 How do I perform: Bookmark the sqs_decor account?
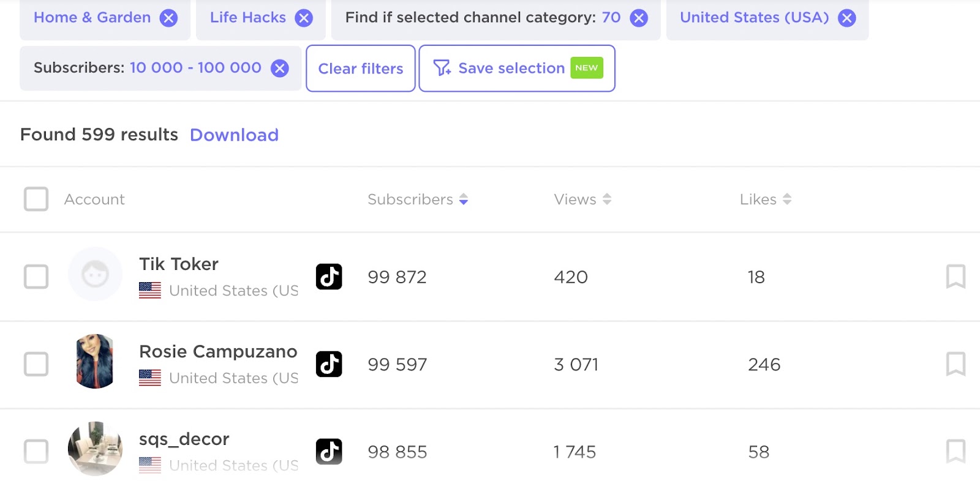pos(956,452)
